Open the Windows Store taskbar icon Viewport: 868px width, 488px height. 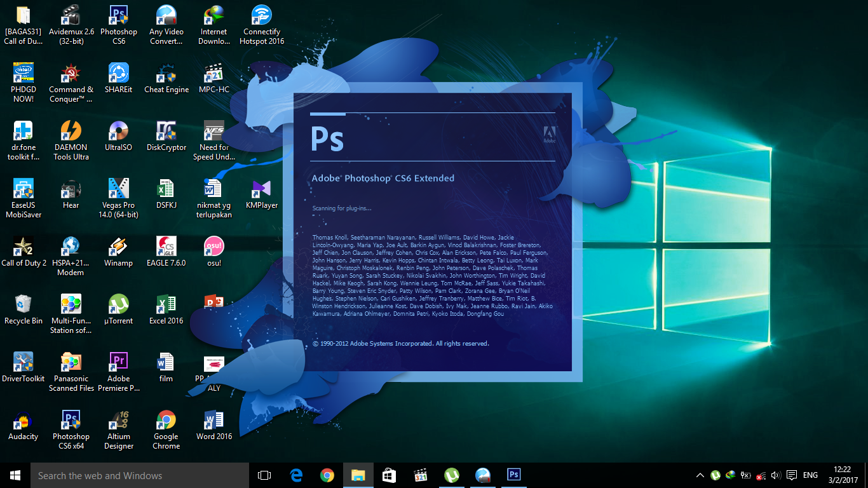[x=390, y=475]
